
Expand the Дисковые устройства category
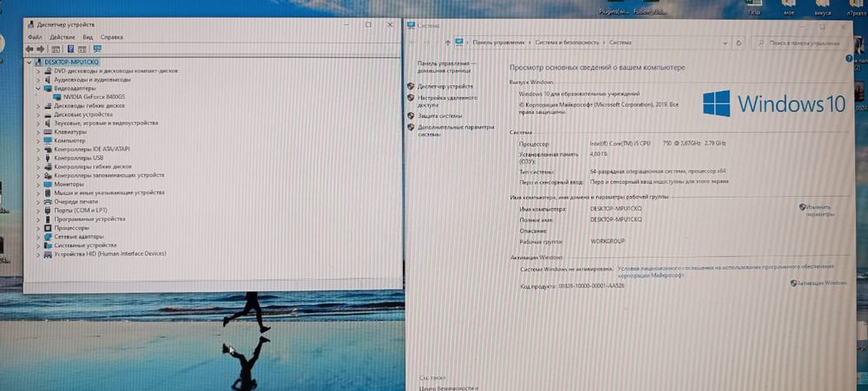tap(38, 114)
